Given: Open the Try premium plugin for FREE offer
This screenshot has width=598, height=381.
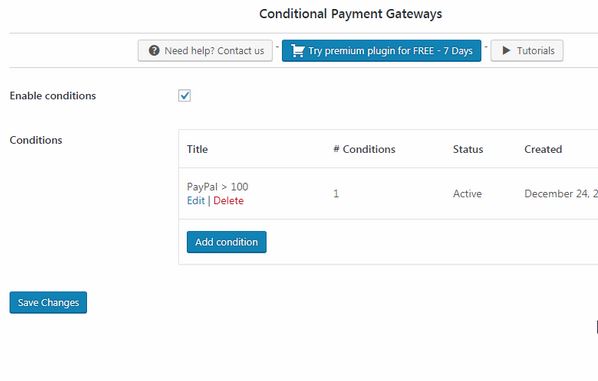Looking at the screenshot, I should pos(381,51).
